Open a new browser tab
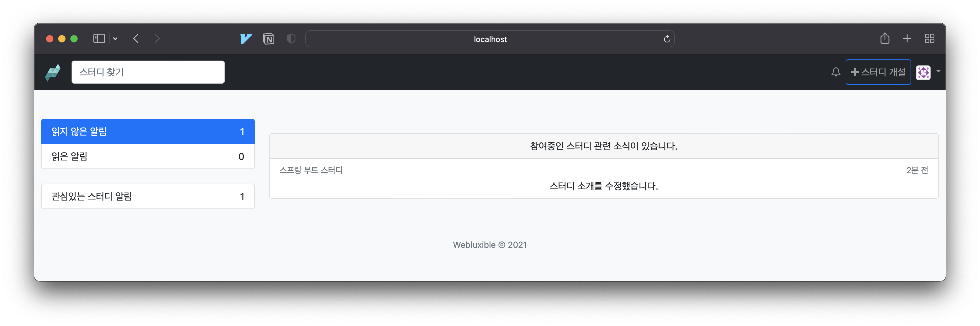Viewport: 980px width, 326px height. pyautogui.click(x=907, y=38)
